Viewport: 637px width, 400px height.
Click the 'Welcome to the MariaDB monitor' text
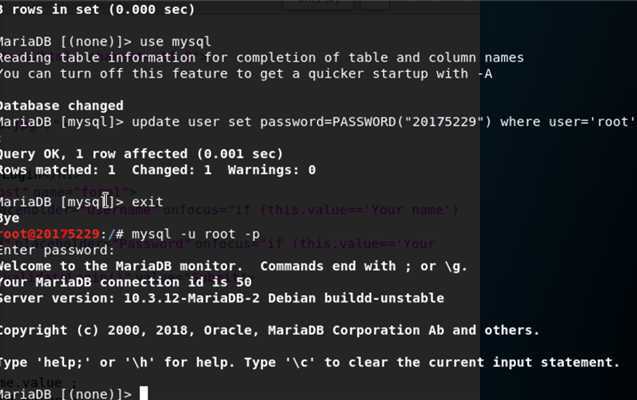[121, 266]
